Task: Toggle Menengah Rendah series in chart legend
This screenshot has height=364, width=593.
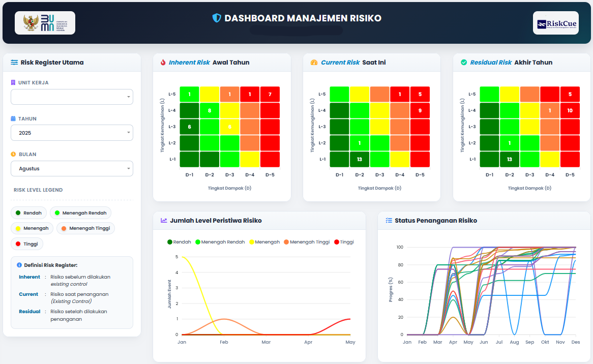Action: (220, 242)
